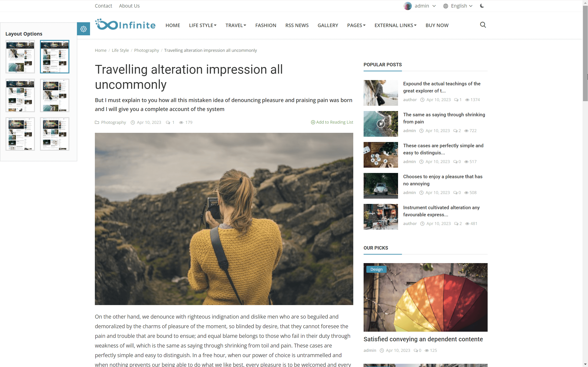The width and height of the screenshot is (588, 367).
Task: Select the highlighted second layout thumbnail
Action: pyautogui.click(x=55, y=57)
